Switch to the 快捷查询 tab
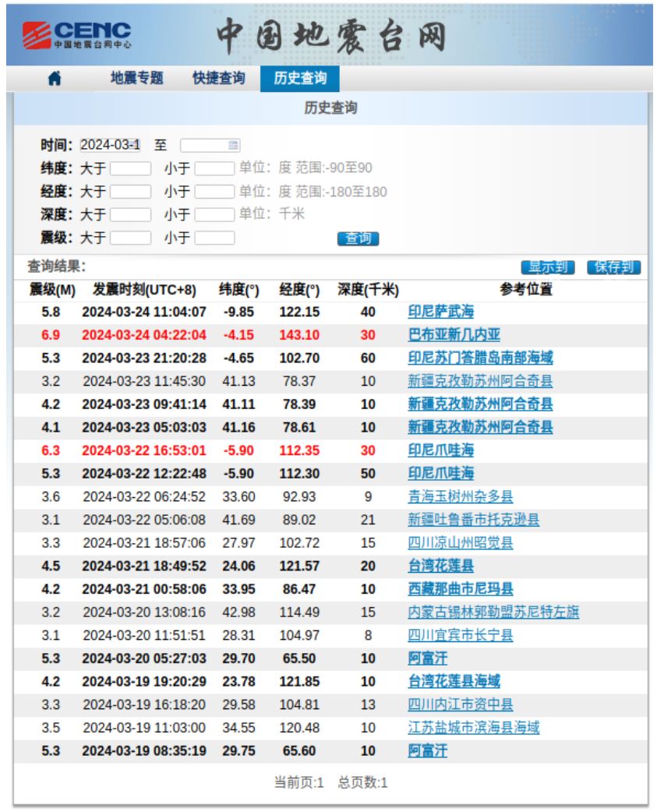The image size is (657, 812). pyautogui.click(x=218, y=78)
